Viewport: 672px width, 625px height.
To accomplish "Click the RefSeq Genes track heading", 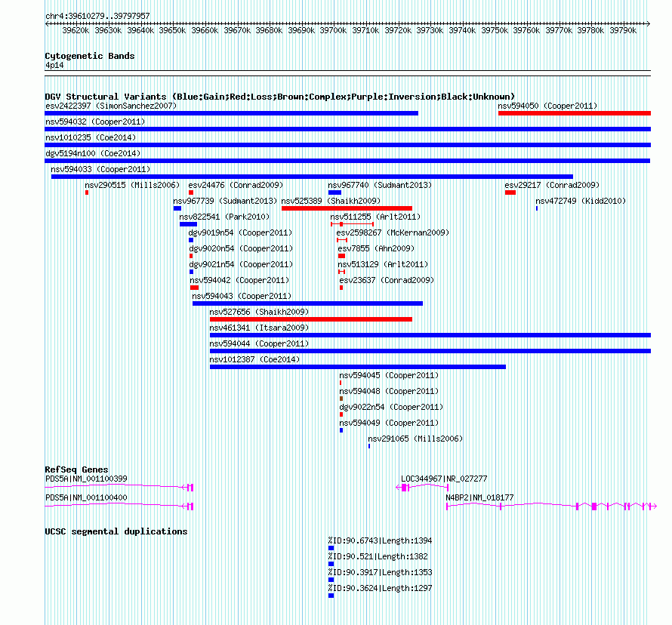I will (x=76, y=469).
